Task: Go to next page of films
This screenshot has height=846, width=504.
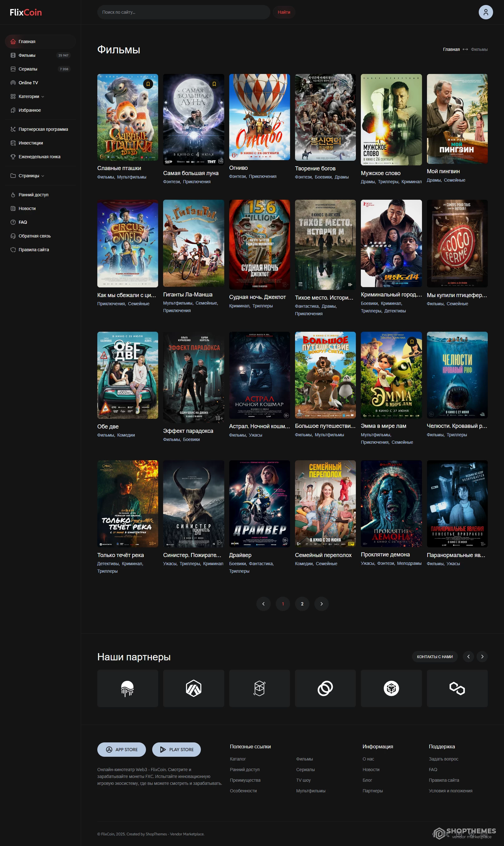Action: (321, 604)
